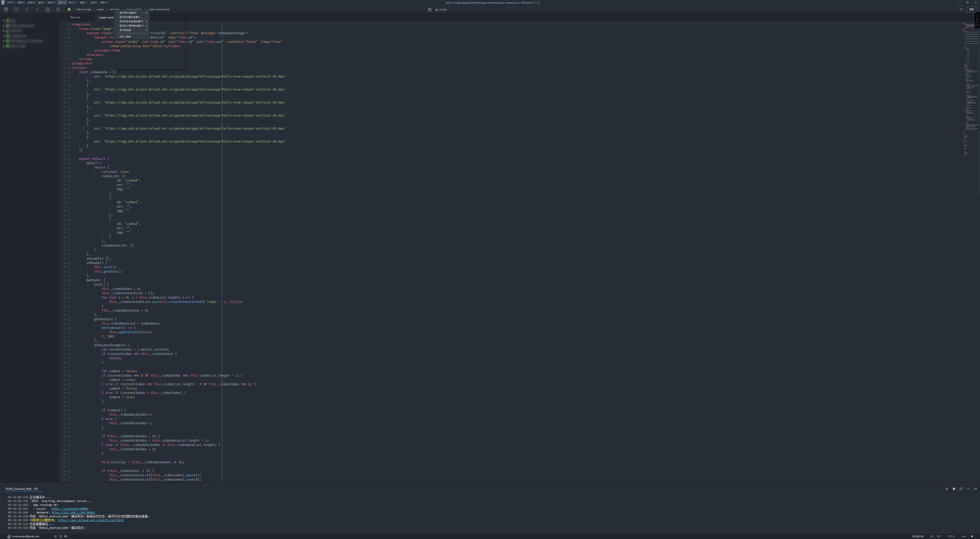The width and height of the screenshot is (980, 539).
Task: Fold the export default block
Action: click(x=69, y=159)
